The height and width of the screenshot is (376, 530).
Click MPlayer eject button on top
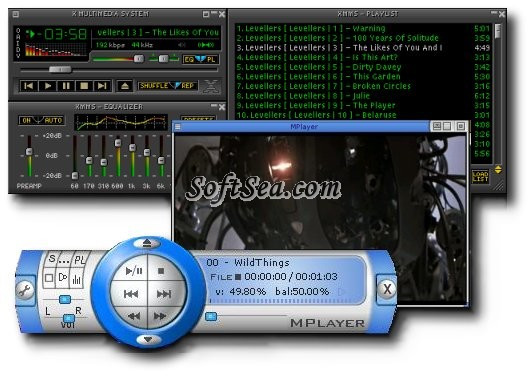coord(147,242)
